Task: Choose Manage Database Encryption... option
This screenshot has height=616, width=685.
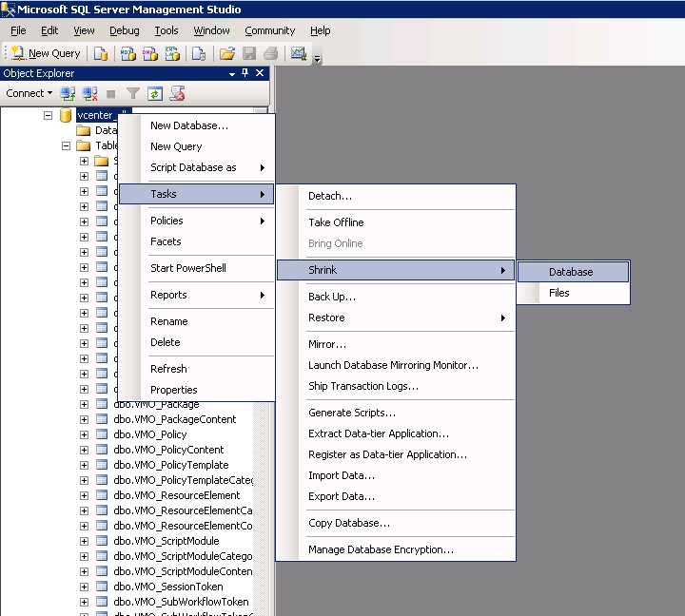Action: pos(396,549)
